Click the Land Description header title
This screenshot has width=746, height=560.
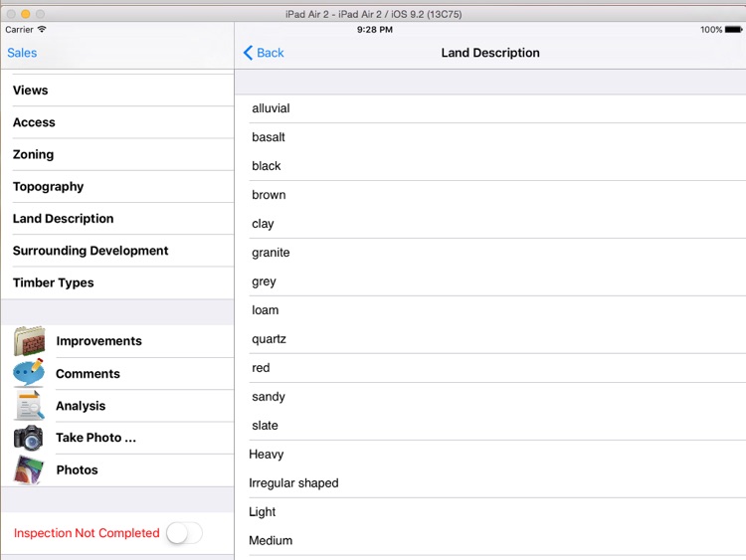[x=490, y=53]
